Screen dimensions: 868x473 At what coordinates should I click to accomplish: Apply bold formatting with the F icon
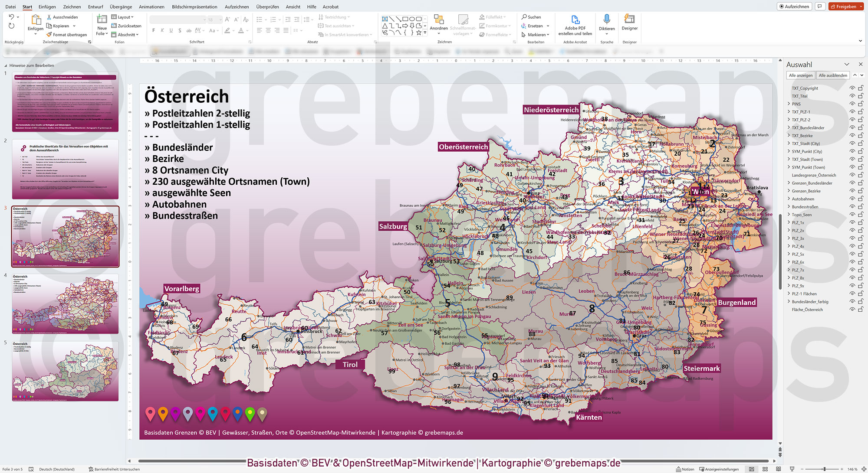(x=153, y=30)
